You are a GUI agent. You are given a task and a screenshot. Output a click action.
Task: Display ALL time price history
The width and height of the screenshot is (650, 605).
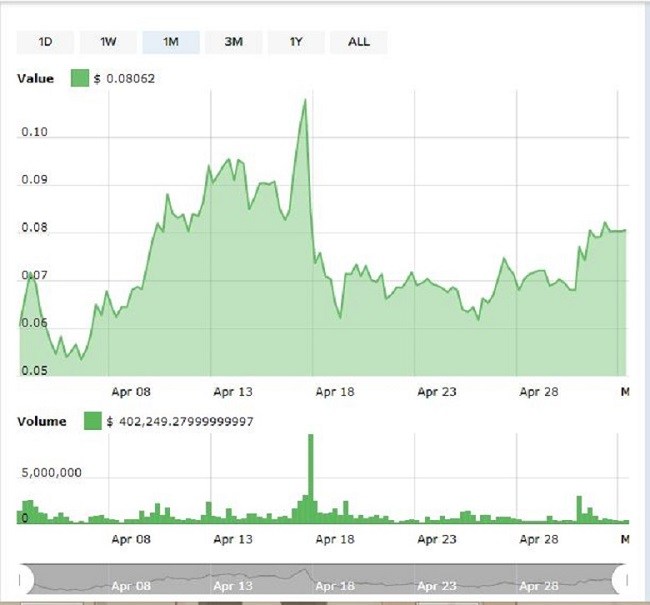coord(359,42)
